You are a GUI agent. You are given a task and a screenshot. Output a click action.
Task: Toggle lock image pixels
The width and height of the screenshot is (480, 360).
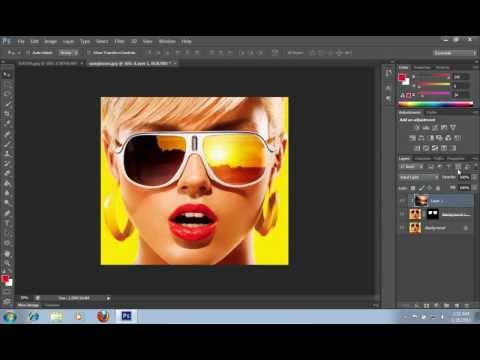coord(421,188)
